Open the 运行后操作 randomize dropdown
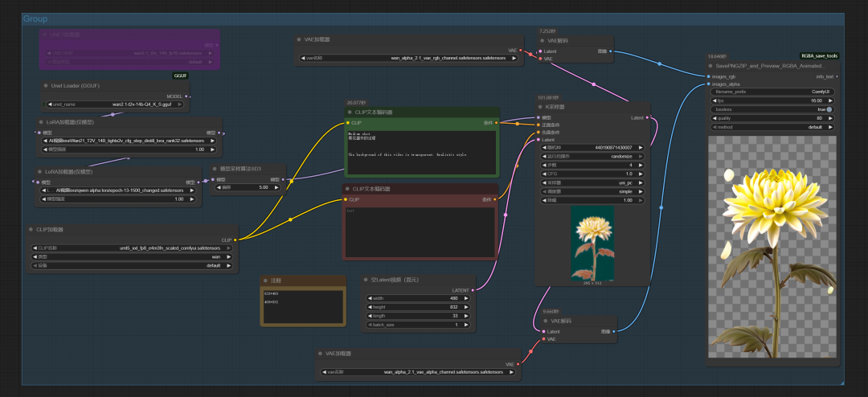The height and width of the screenshot is (397, 868). tap(592, 157)
